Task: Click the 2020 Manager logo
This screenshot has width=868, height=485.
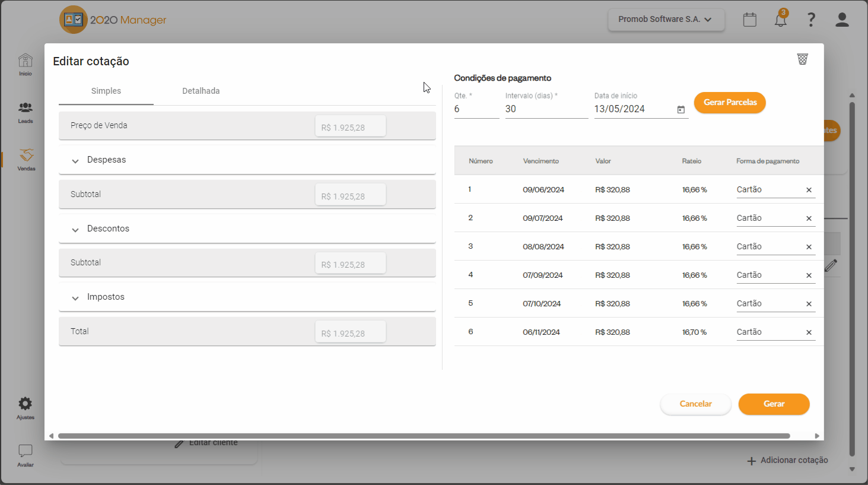Action: pos(113,20)
